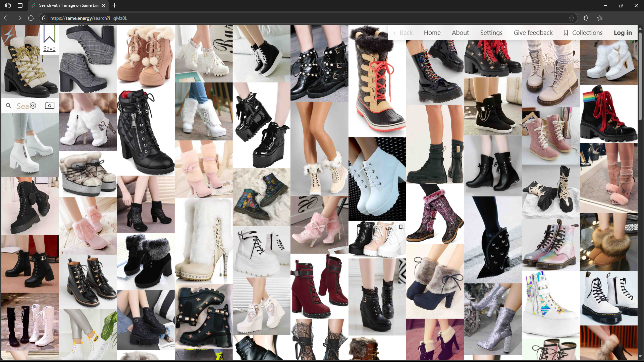Image resolution: width=644 pixels, height=362 pixels.
Task: Open the black and white knee-high boots image
Action: click(x=30, y=322)
